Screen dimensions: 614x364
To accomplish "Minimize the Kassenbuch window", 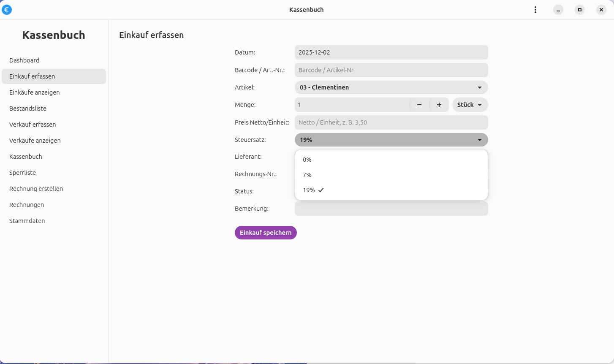I will (x=558, y=10).
